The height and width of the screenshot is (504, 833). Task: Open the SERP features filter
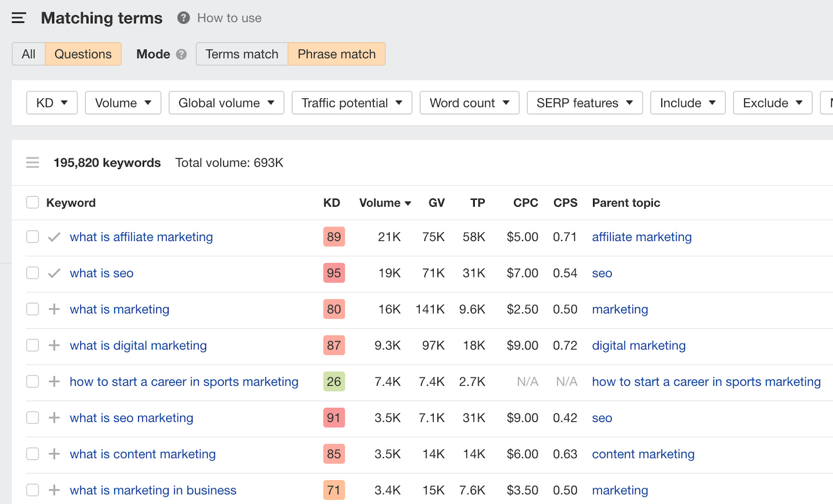(584, 103)
